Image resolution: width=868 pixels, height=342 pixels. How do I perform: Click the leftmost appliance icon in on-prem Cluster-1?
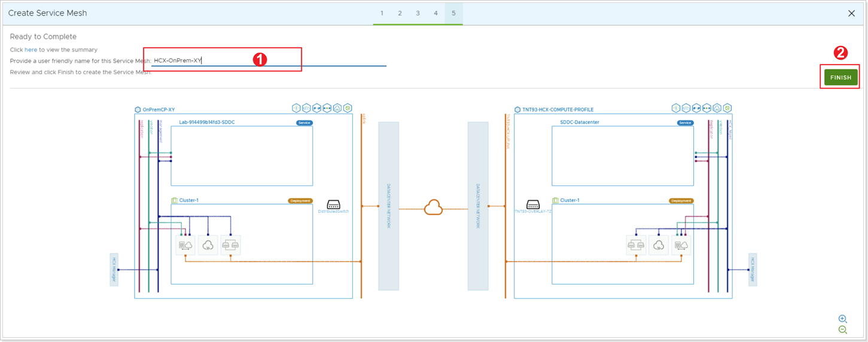185,245
